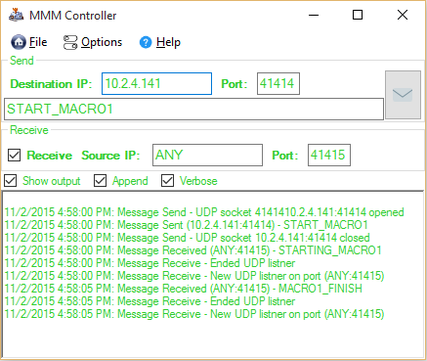Click the MACRO1_FINISH log line in output

(x=183, y=288)
